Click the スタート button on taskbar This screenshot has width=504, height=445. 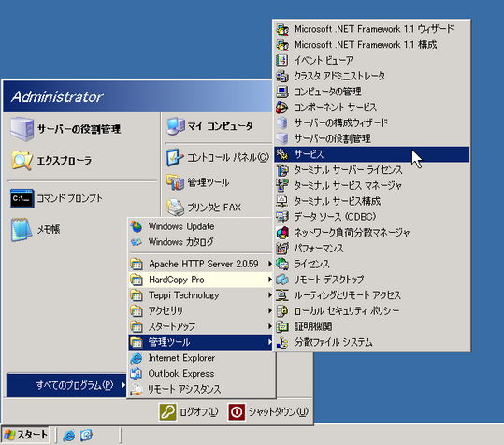pos(25,436)
